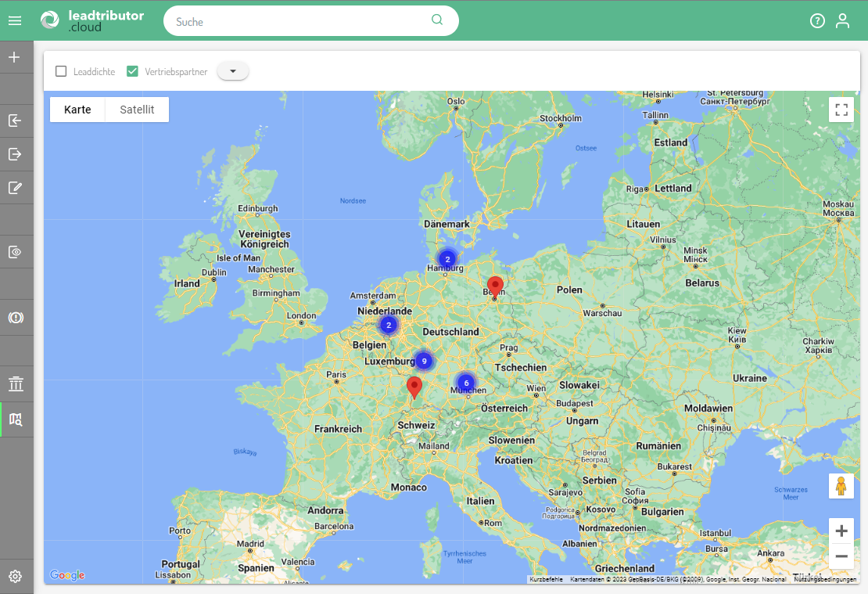The width and height of the screenshot is (868, 594).
Task: Click the cluster marker showing 9
Action: tap(423, 361)
